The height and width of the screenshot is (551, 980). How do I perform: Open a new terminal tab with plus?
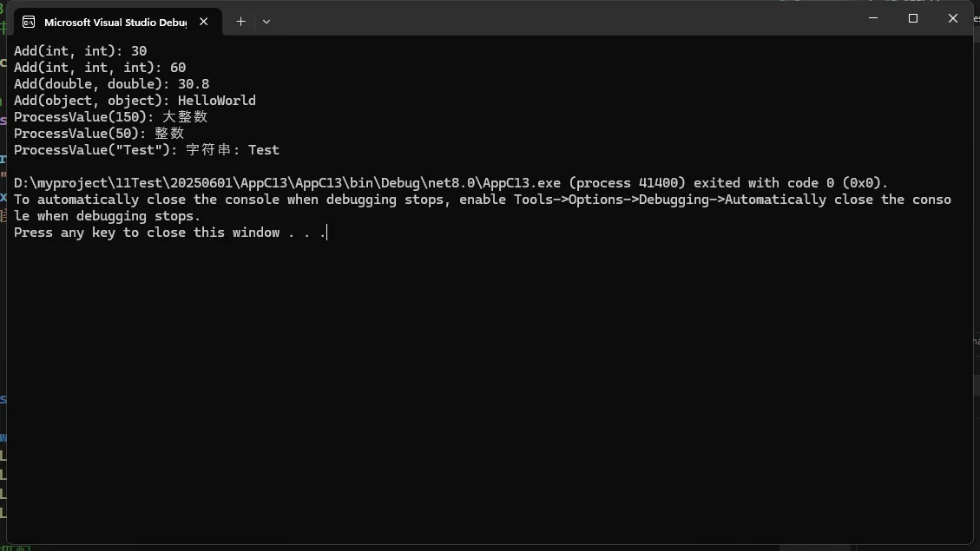pyautogui.click(x=241, y=22)
